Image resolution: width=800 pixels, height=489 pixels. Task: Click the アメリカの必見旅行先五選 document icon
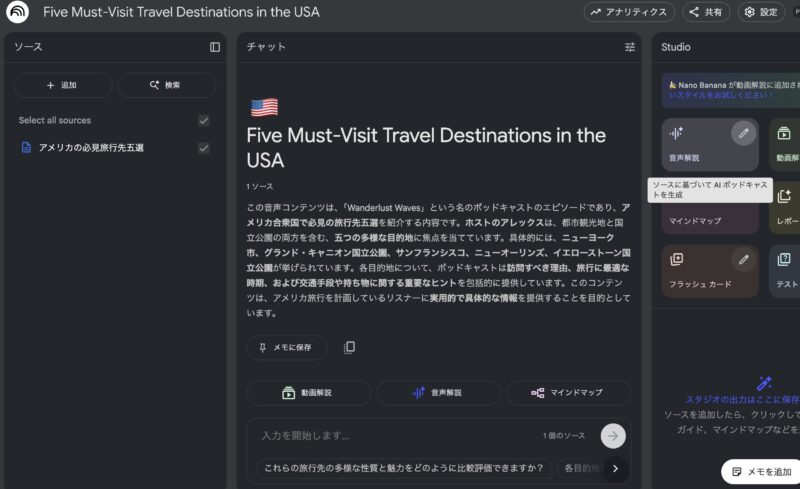coord(26,148)
